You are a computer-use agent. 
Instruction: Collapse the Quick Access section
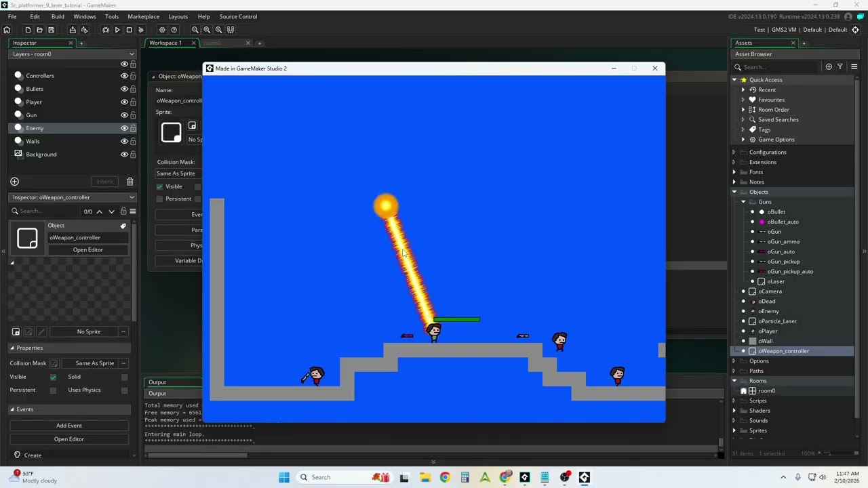pos(734,80)
